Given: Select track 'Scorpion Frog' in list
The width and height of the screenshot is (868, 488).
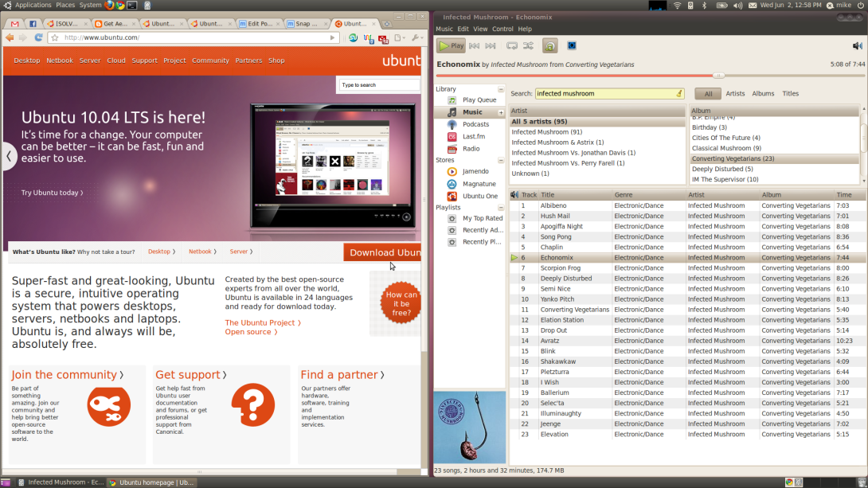Looking at the screenshot, I should click(x=688, y=267).
